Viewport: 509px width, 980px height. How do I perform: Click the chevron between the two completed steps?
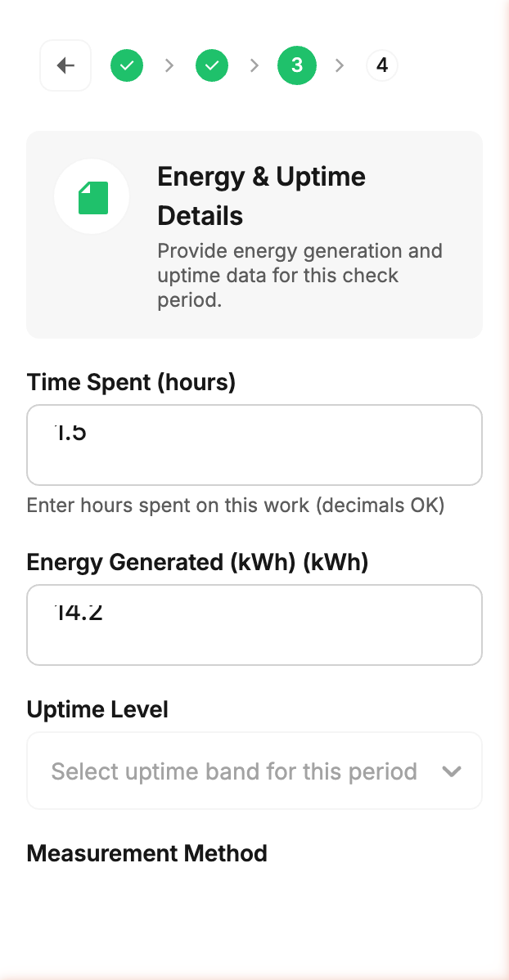pyautogui.click(x=169, y=65)
